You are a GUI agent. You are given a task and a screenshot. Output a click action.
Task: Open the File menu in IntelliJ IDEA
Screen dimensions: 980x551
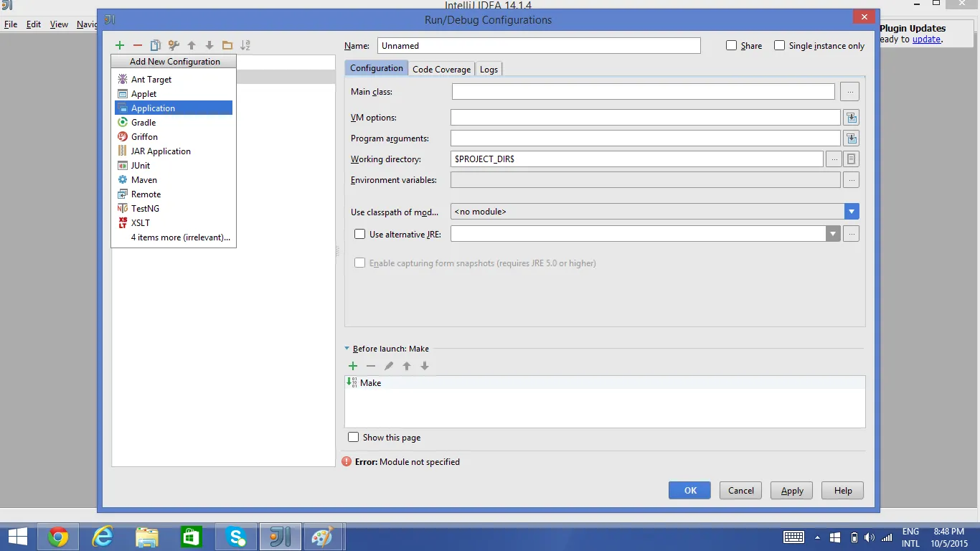click(11, 24)
